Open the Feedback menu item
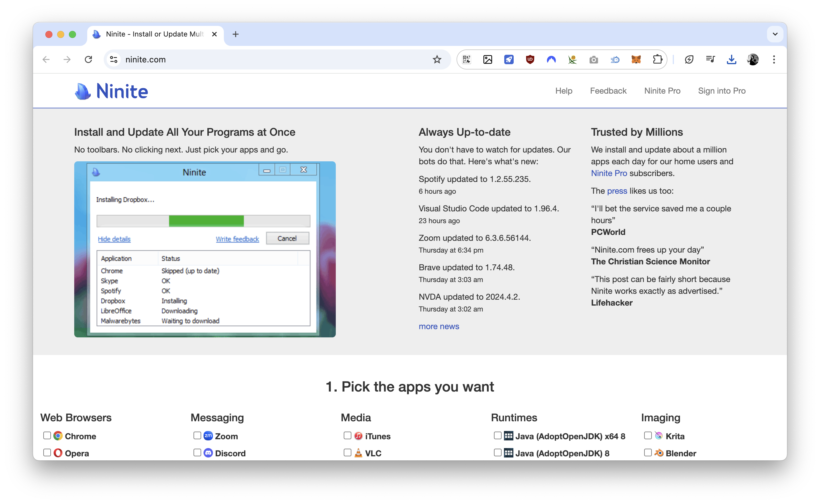 [608, 91]
